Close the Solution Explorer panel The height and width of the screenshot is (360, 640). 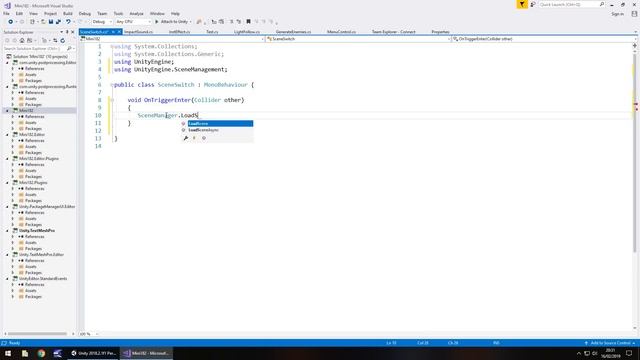pos(73,32)
